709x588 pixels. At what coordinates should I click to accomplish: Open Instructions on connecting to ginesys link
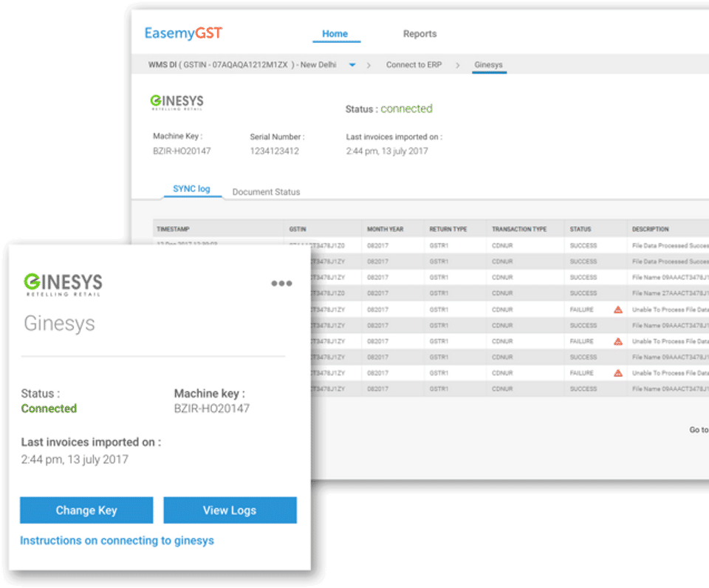pos(117,541)
